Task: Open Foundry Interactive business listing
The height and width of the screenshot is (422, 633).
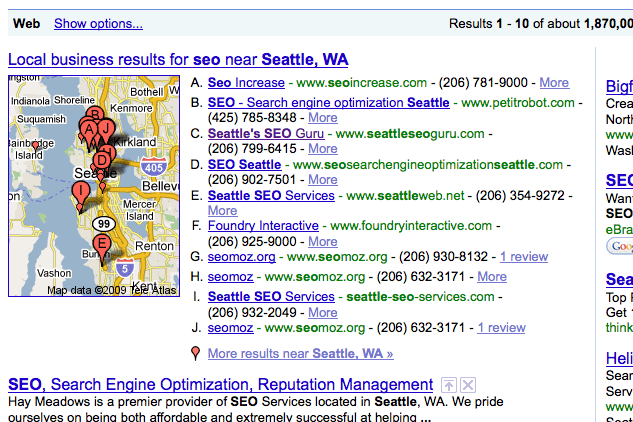Action: pyautogui.click(x=263, y=226)
